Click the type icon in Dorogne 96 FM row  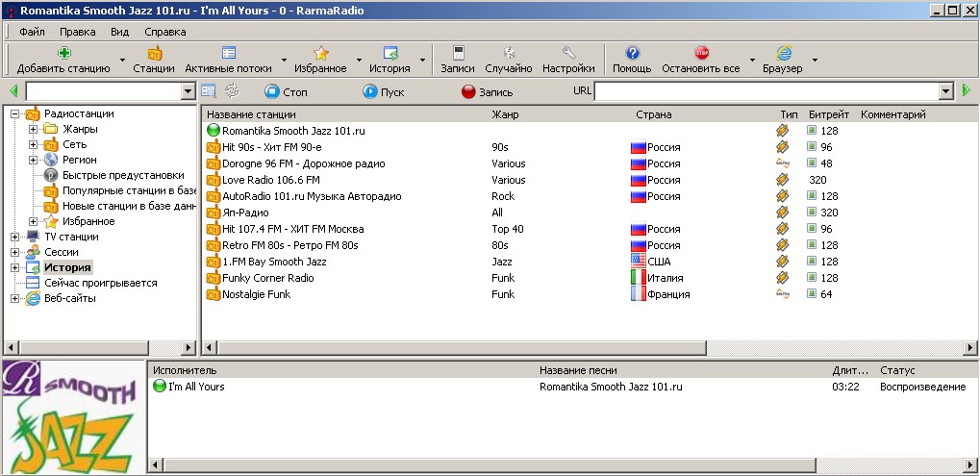783,163
